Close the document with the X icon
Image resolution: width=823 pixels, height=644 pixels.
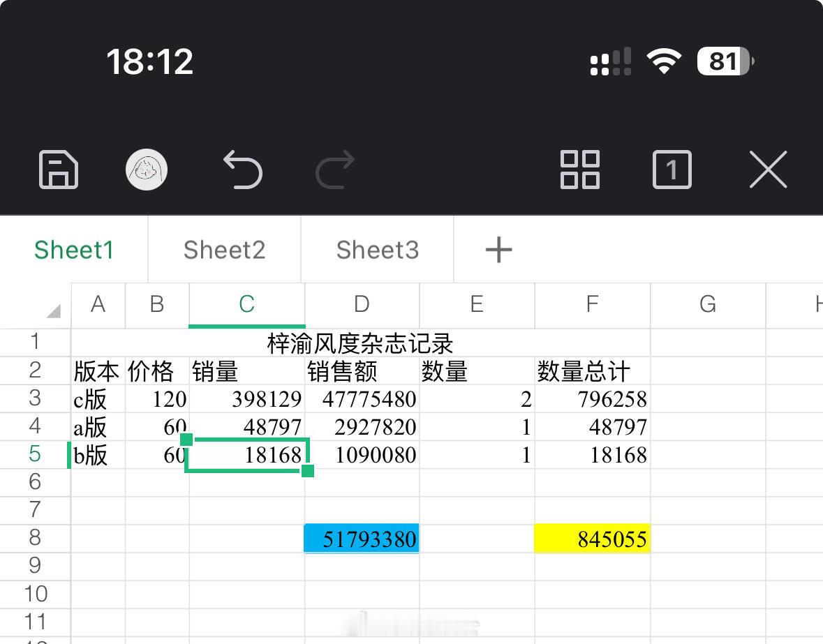pyautogui.click(x=769, y=170)
